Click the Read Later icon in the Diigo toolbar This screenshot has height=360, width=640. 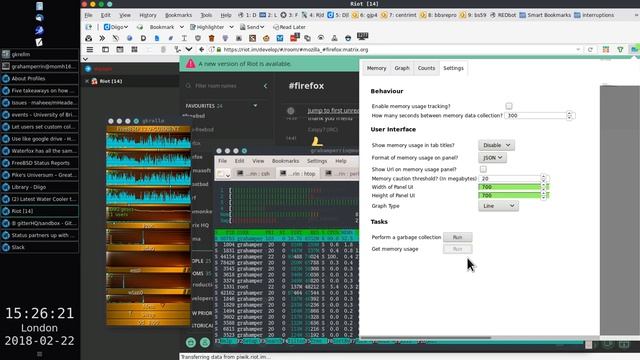pyautogui.click(x=289, y=27)
